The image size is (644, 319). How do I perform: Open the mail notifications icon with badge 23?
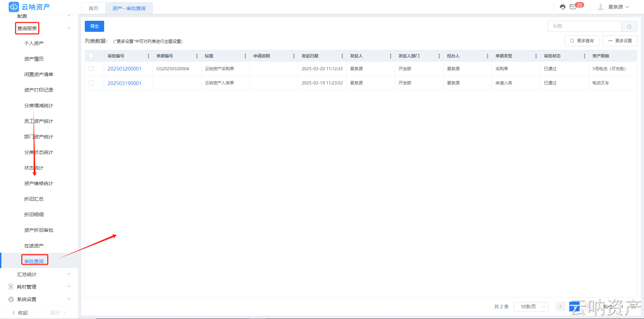tap(573, 7)
